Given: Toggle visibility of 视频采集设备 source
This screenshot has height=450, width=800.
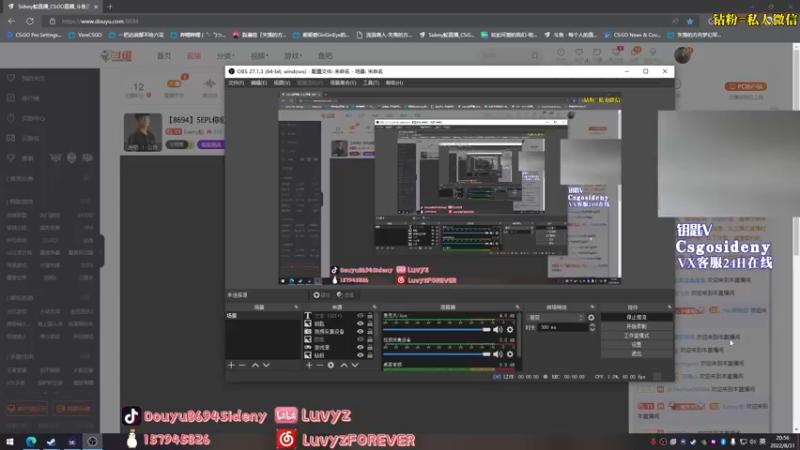Looking at the screenshot, I should (360, 332).
